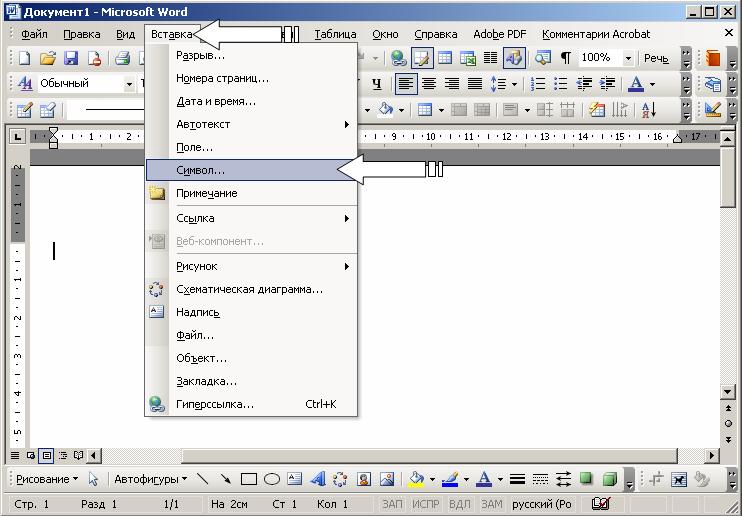Enable justify text alignment
The width and height of the screenshot is (742, 516).
click(x=476, y=84)
